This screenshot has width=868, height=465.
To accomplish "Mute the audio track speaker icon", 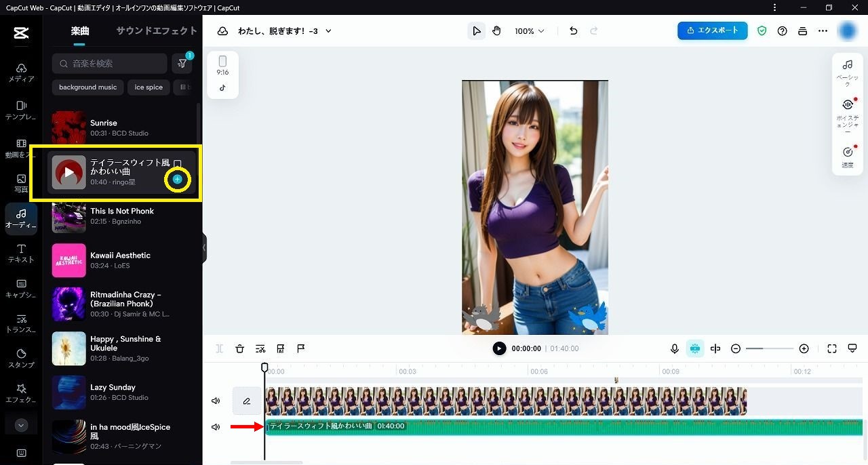I will coord(216,427).
